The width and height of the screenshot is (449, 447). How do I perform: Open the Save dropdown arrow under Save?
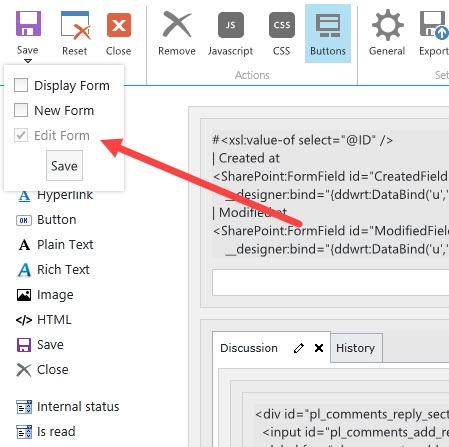(28, 61)
